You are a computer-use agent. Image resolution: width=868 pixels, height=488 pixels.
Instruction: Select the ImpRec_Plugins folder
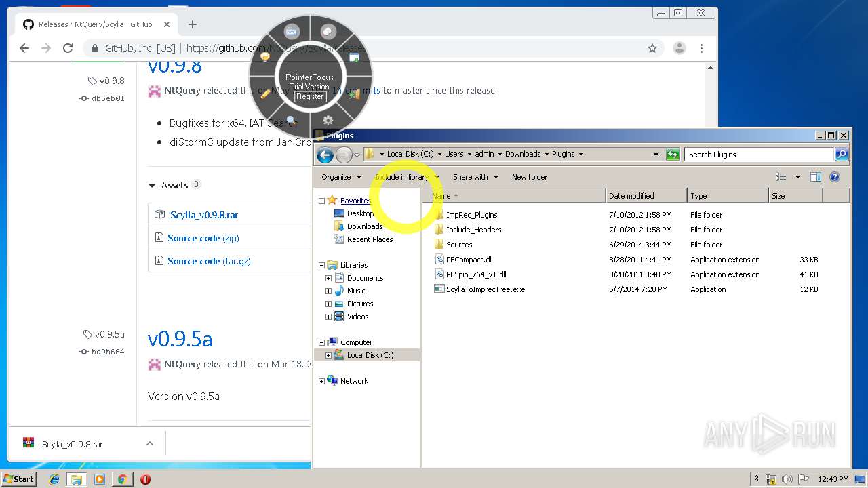(x=472, y=215)
